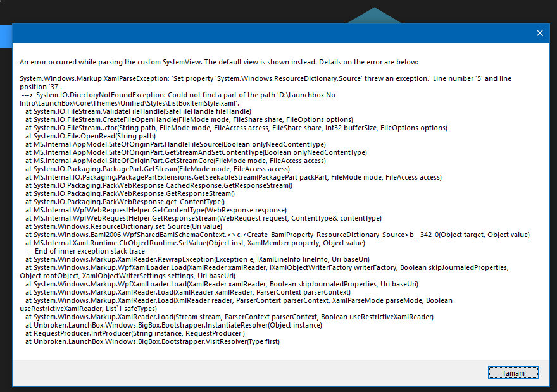Click the XamlParseException error line

click(253, 78)
